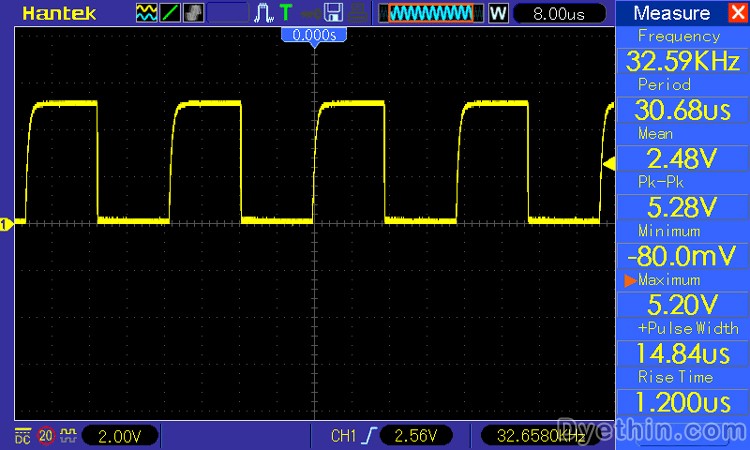Click the 30.68us period value

[683, 110]
